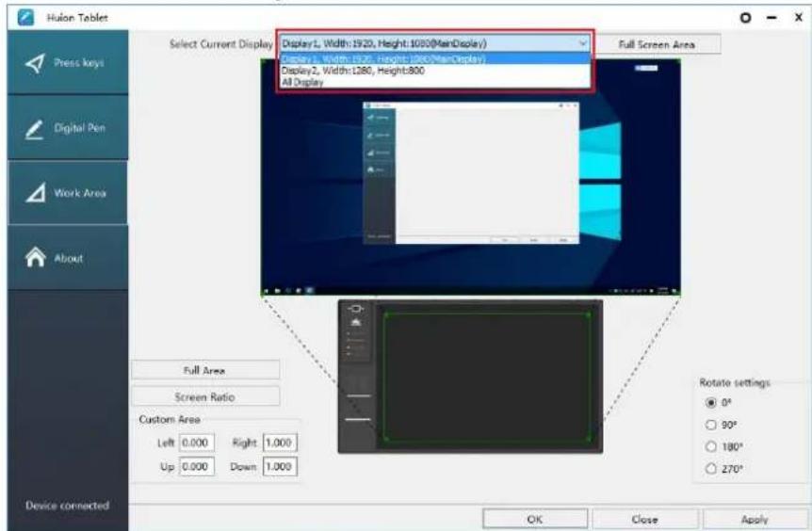Click the Up custom area field
812x531 pixels.
197,466
